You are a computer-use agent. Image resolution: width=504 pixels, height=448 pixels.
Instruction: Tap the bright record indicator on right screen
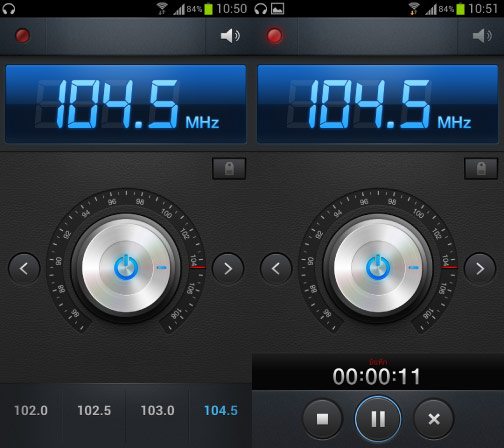(275, 36)
